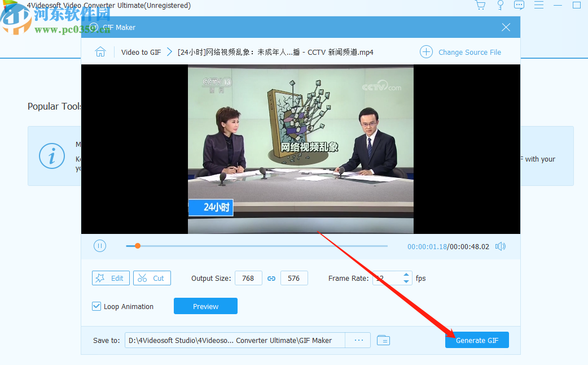Pause the video playback
Screen dimensions: 588x365
pyautogui.click(x=100, y=246)
